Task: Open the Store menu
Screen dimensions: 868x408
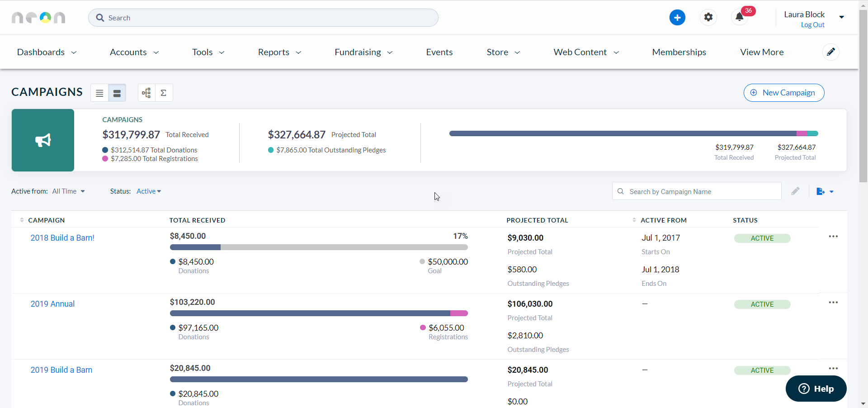Action: click(x=503, y=52)
